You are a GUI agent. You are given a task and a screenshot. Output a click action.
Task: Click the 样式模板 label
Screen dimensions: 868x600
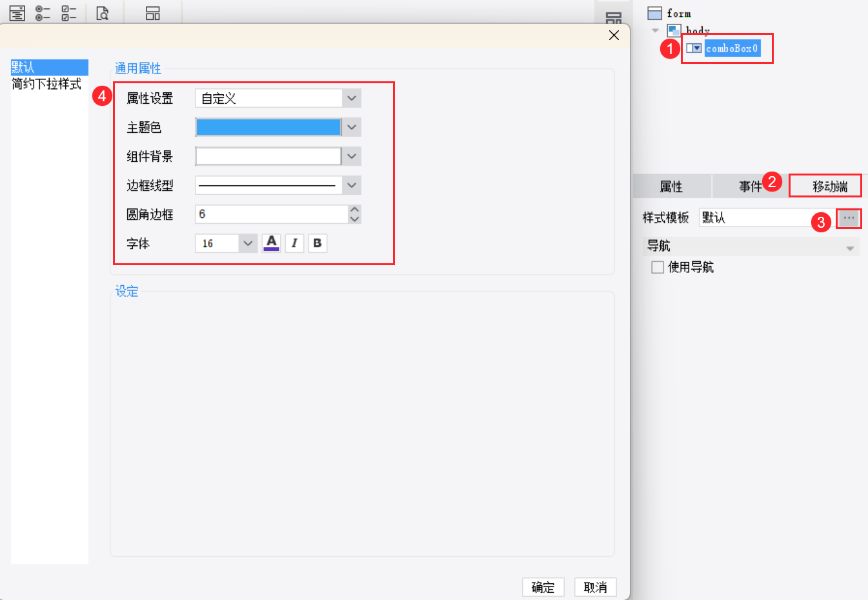(665, 218)
